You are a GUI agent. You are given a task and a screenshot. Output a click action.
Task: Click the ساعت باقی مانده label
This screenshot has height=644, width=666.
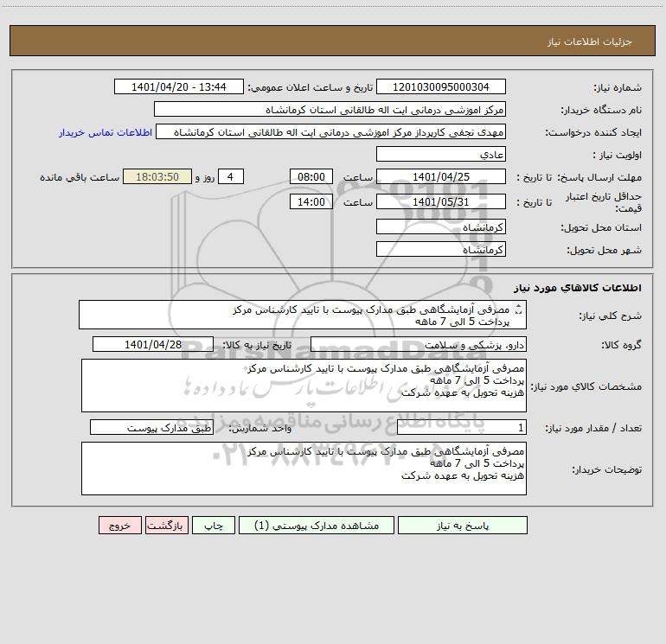click(80, 177)
